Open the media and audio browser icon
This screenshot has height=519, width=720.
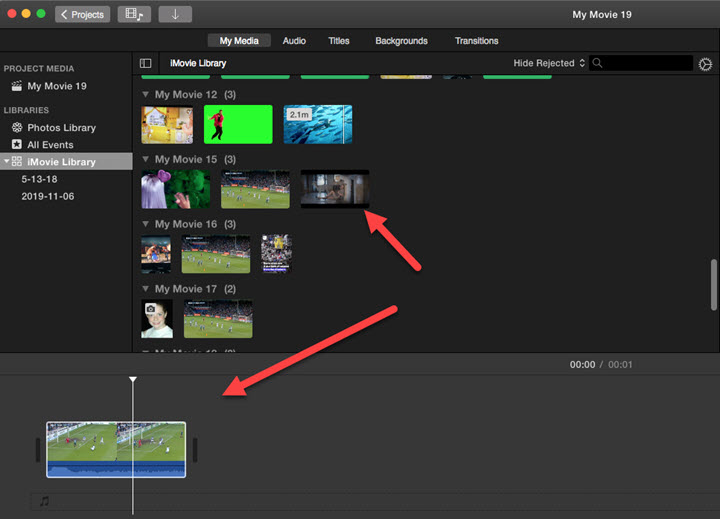click(134, 14)
